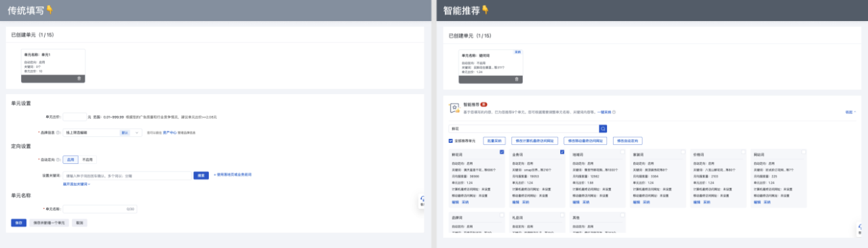Click the 搜索 keyword button
The image size is (868, 248).
point(201,175)
